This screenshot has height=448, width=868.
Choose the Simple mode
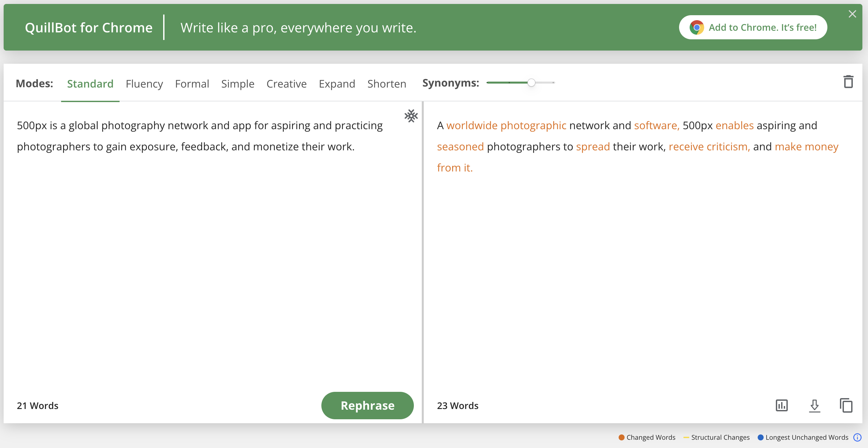(237, 83)
